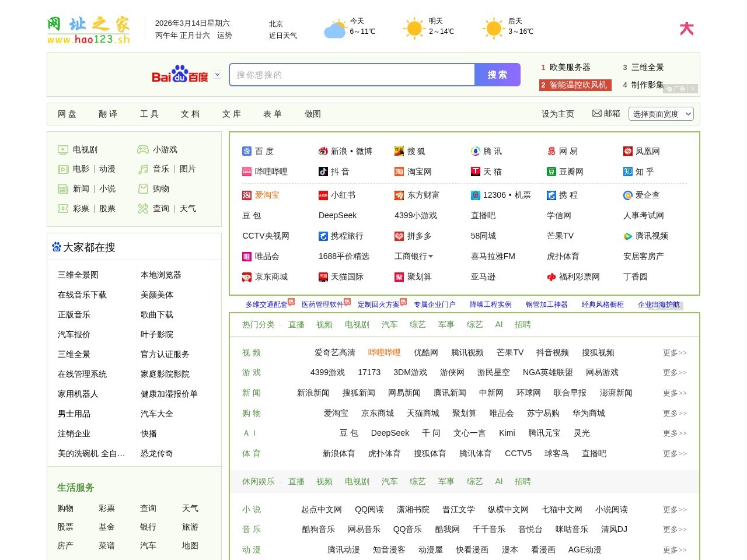Expand the 工商银行 dropdown arrow
Screen dimensions: 747x560
[431, 257]
